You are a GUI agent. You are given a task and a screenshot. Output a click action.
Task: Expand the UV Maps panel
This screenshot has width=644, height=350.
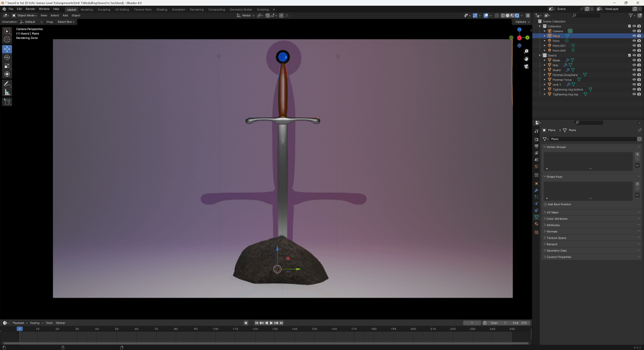click(x=552, y=212)
